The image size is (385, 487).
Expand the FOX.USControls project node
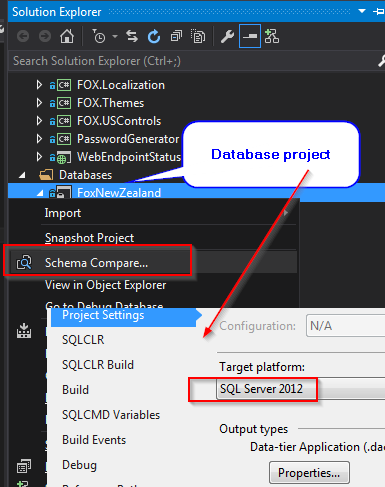pos(39,121)
